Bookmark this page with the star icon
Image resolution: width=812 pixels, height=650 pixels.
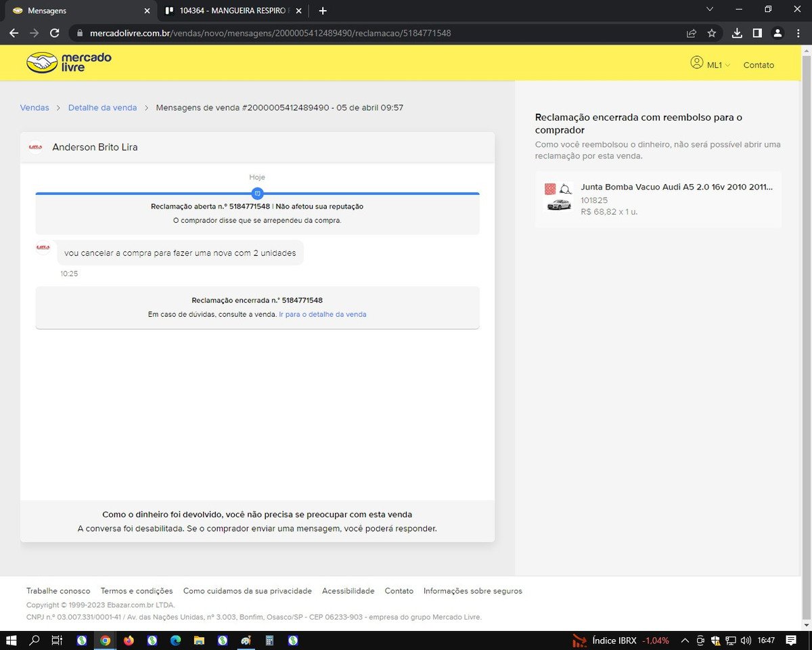(712, 33)
